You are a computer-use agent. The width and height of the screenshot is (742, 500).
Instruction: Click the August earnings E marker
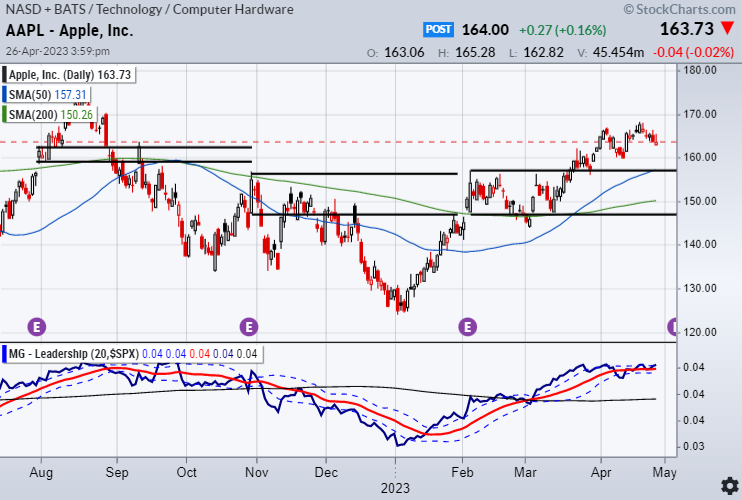(x=37, y=326)
